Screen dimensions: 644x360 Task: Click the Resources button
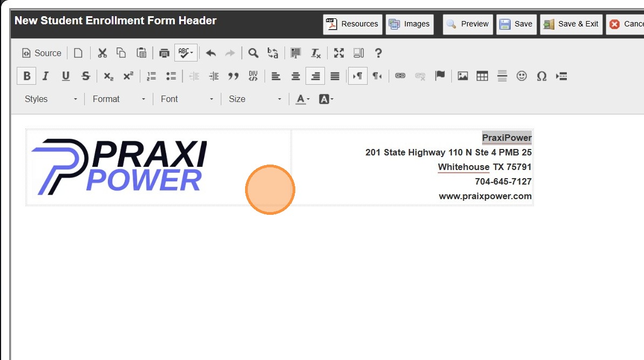[353, 24]
